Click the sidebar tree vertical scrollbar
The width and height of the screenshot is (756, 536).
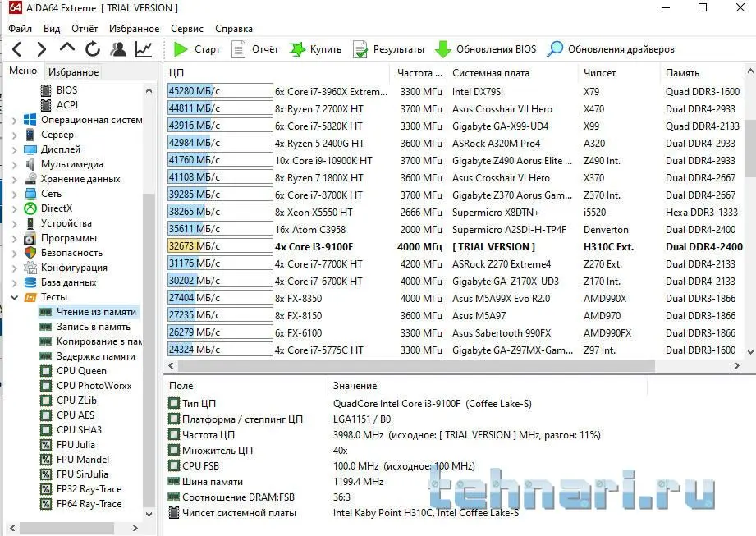click(149, 350)
